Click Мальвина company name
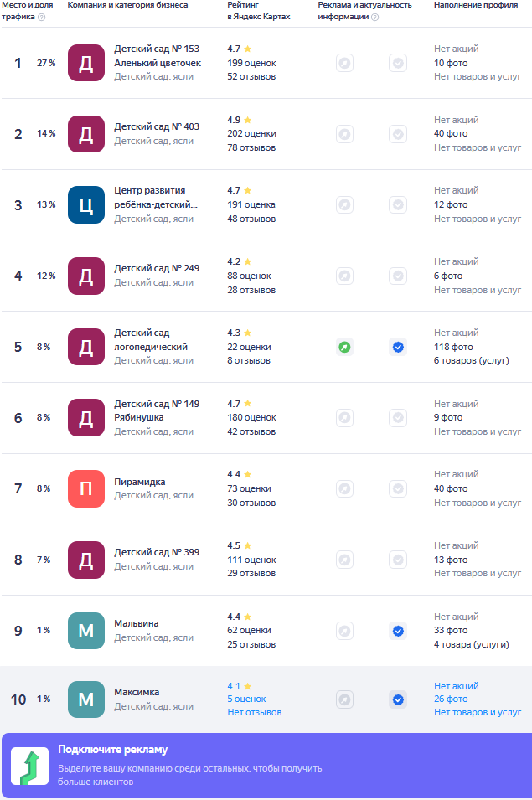The image size is (532, 800). (x=137, y=623)
